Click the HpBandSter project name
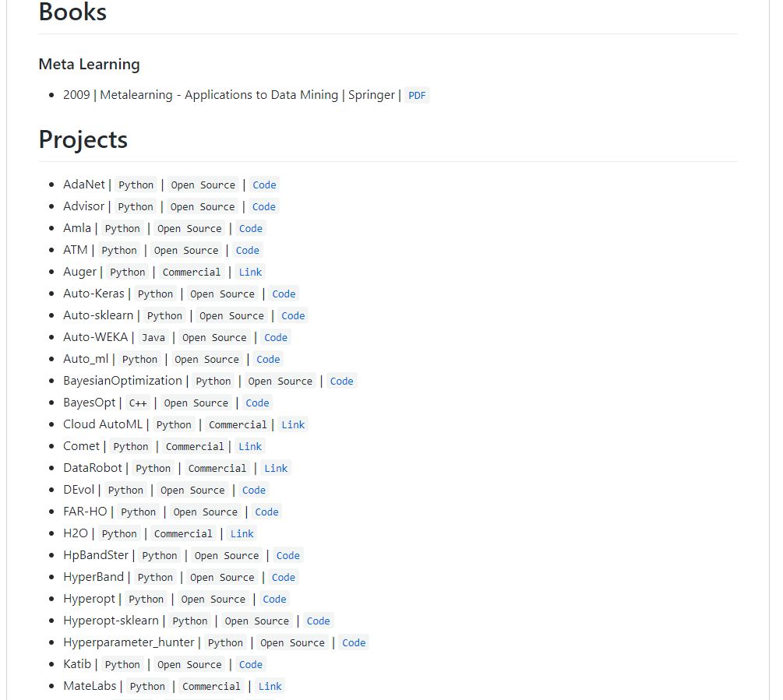 tap(96, 555)
